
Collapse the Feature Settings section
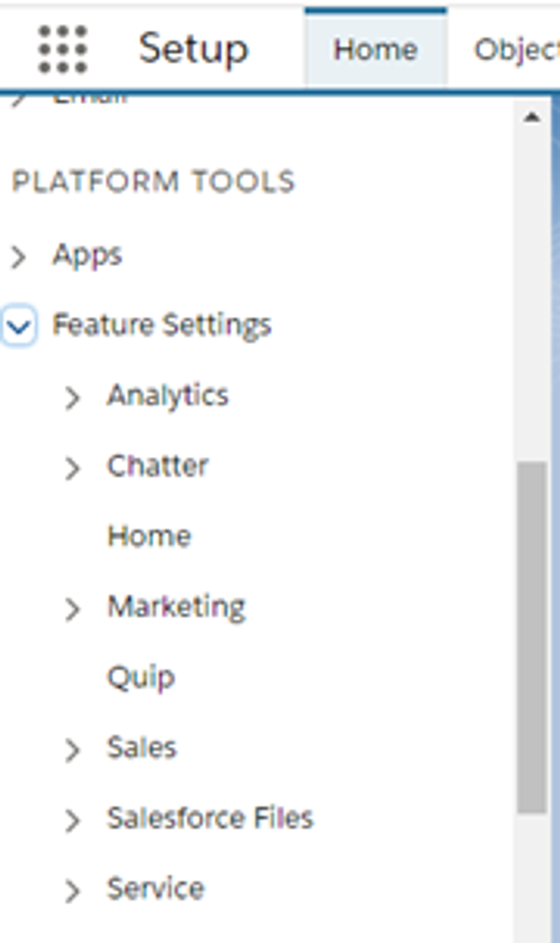pyautogui.click(x=19, y=327)
